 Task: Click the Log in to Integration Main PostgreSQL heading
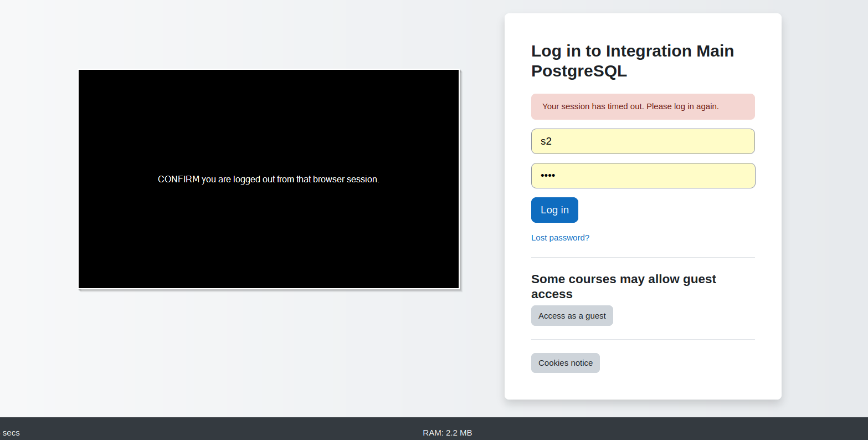click(633, 61)
